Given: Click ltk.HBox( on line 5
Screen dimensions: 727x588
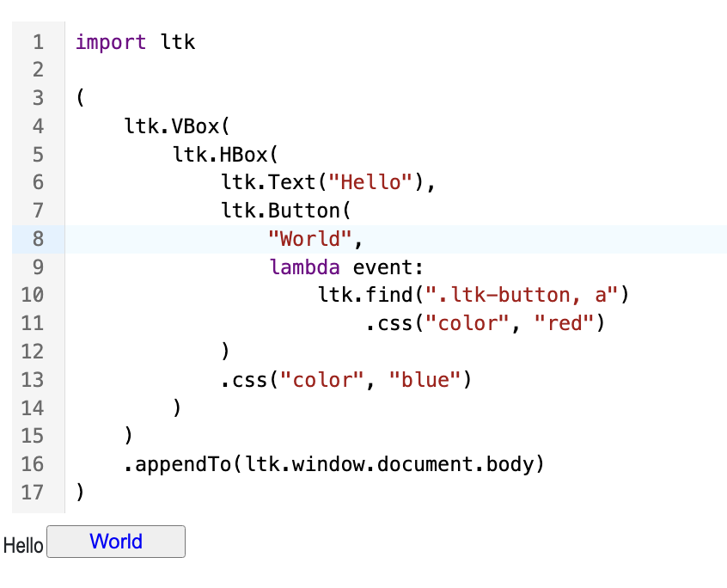Looking at the screenshot, I should pyautogui.click(x=226, y=154).
